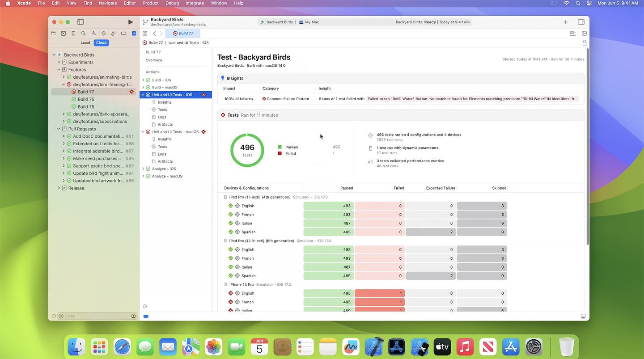
Task: Open Overview for Build 77
Action: pyautogui.click(x=154, y=60)
